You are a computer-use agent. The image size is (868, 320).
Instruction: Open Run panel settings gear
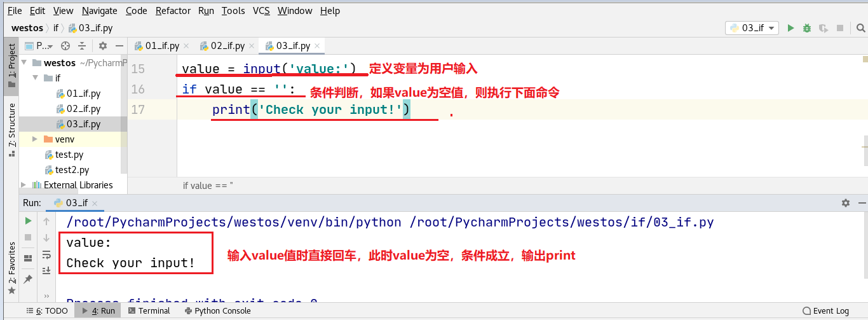click(x=845, y=203)
